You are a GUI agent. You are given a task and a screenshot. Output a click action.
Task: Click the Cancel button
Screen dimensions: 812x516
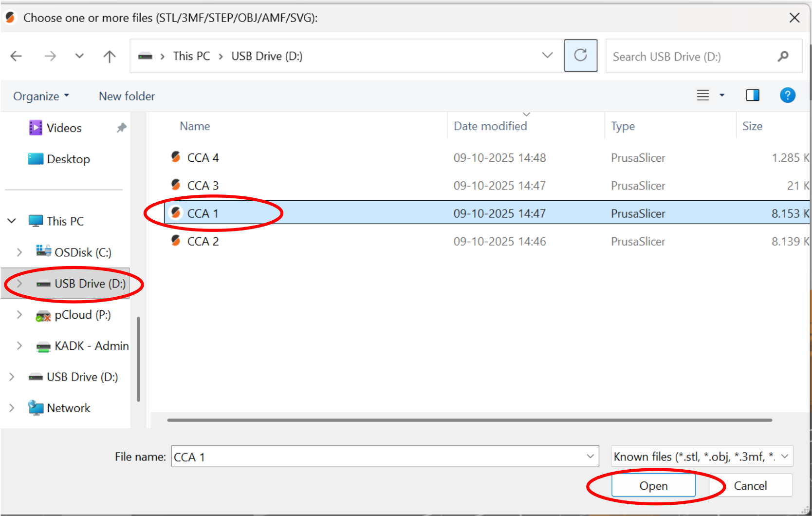click(x=750, y=486)
